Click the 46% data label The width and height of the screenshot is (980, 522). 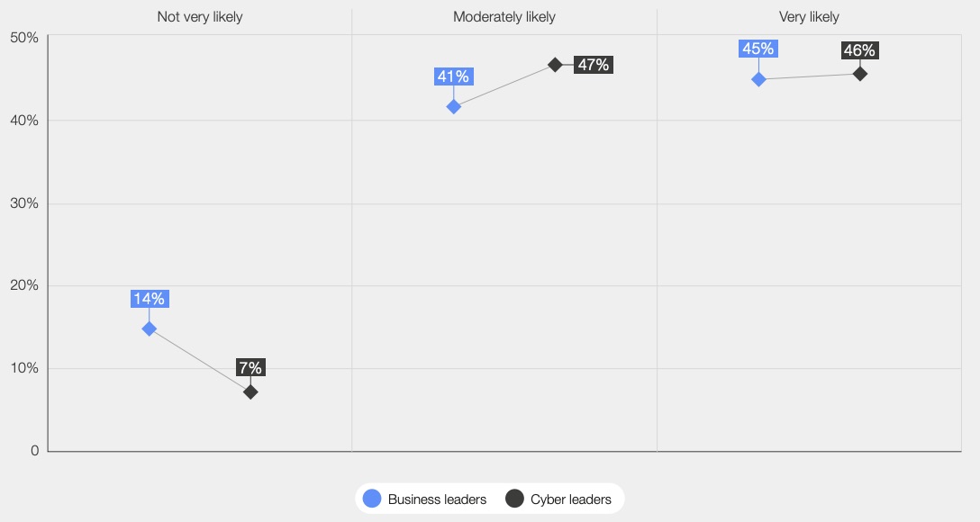tap(860, 50)
